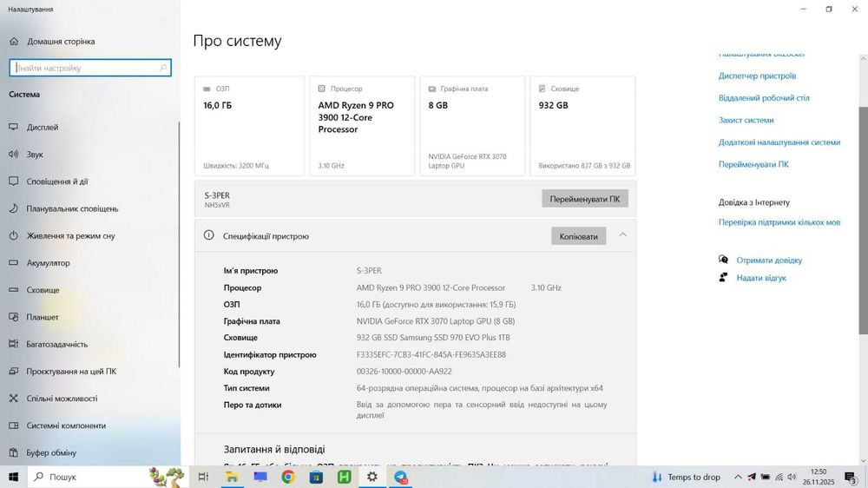Click the Знайти настройку search field

tap(90, 68)
